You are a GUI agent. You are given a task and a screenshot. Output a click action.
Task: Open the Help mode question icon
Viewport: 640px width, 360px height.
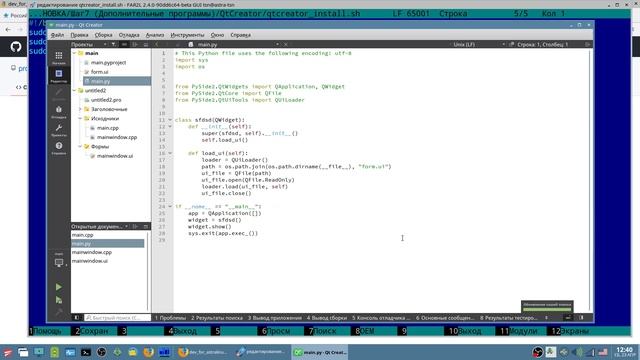click(x=59, y=147)
